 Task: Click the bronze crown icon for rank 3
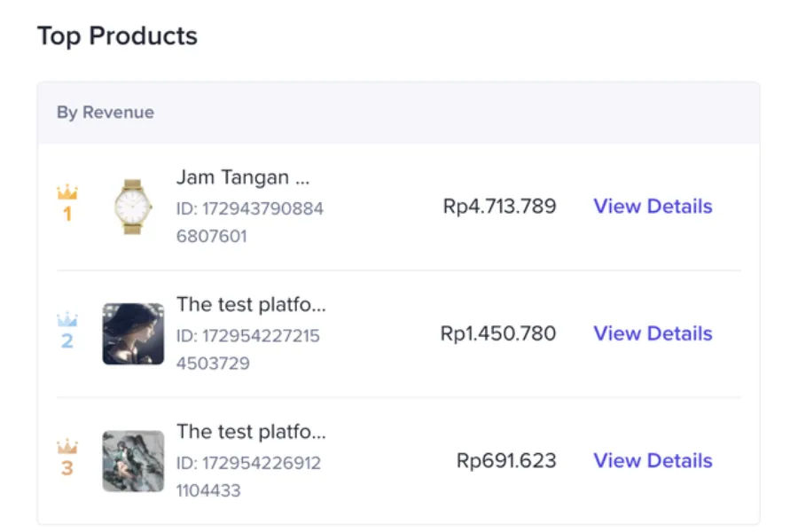tap(67, 447)
